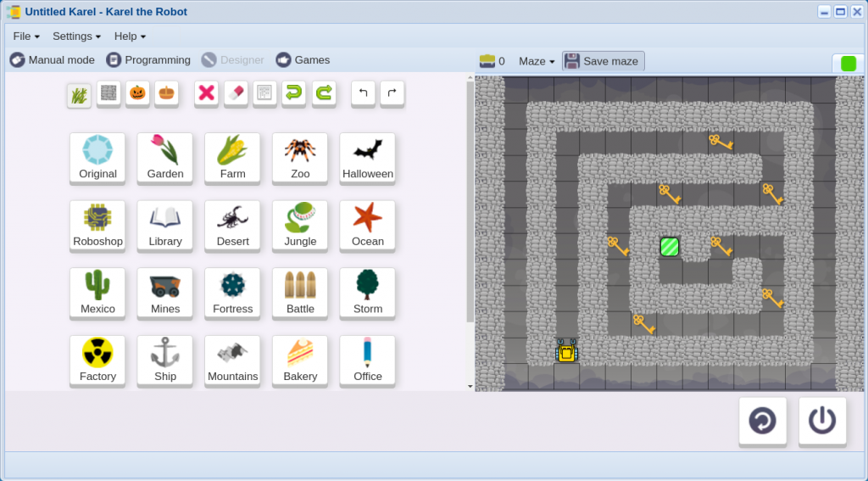This screenshot has height=481, width=868.
Task: Select the pumpkin item tool
Action: point(137,93)
